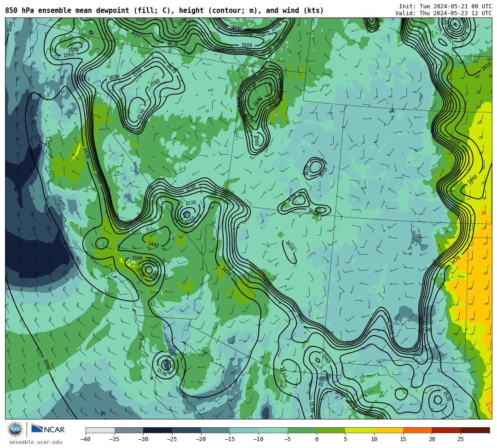The width and height of the screenshot is (497, 448).
Task: Pick the orange 15 to 20 colorbar swatch
Action: [x=417, y=430]
